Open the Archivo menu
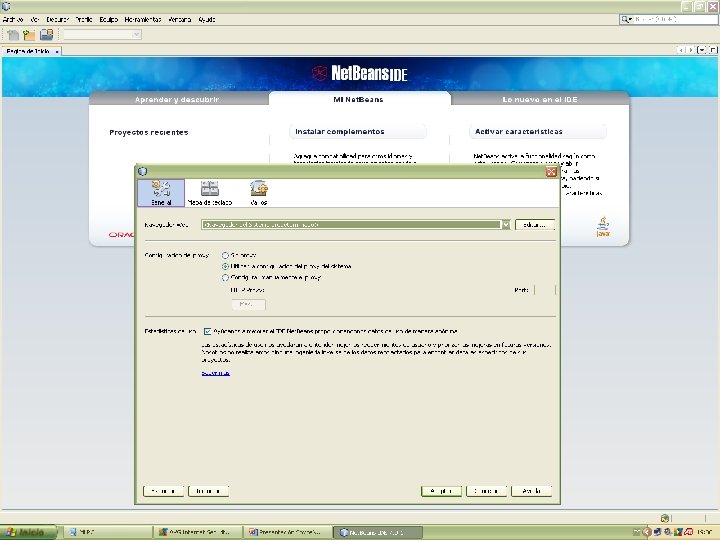720x540 pixels. pos(13,19)
